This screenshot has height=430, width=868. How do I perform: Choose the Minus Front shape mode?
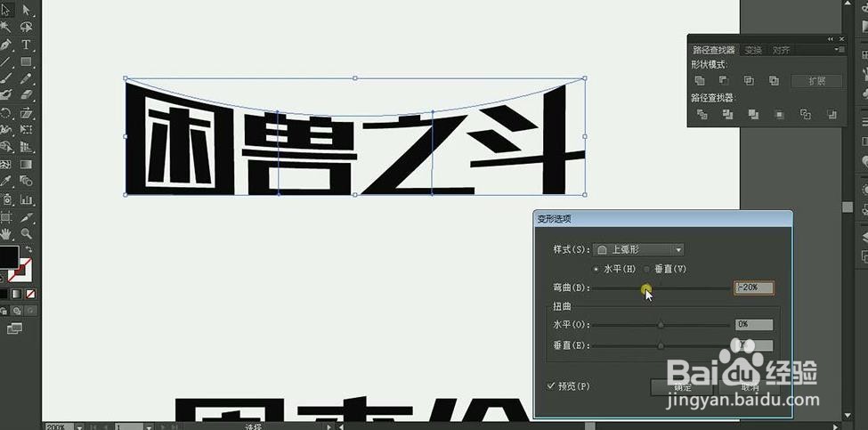click(725, 81)
